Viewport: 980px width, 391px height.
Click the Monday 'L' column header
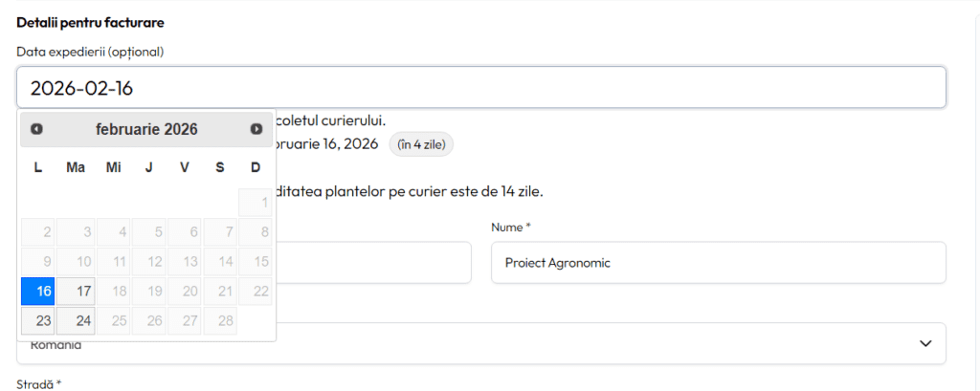click(x=37, y=167)
